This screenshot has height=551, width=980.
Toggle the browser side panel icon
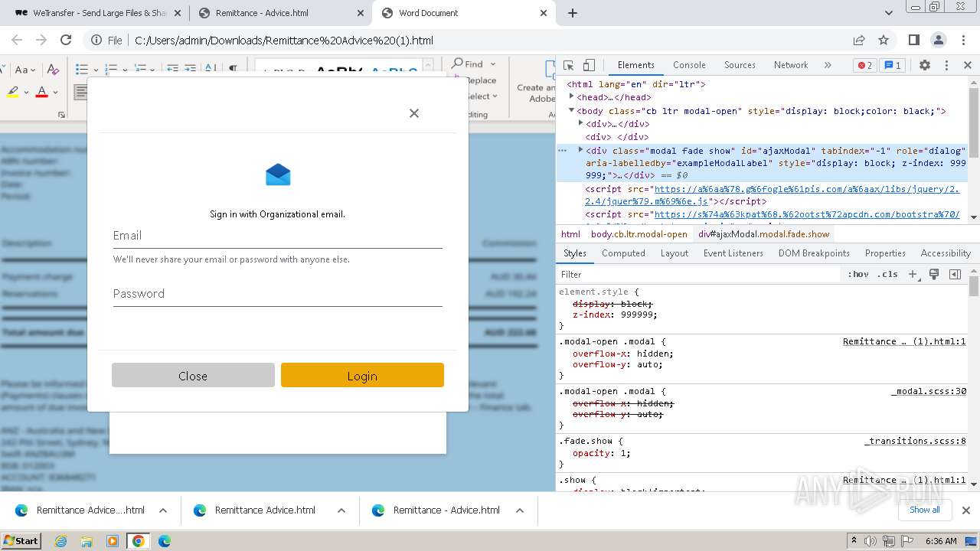click(x=914, y=41)
